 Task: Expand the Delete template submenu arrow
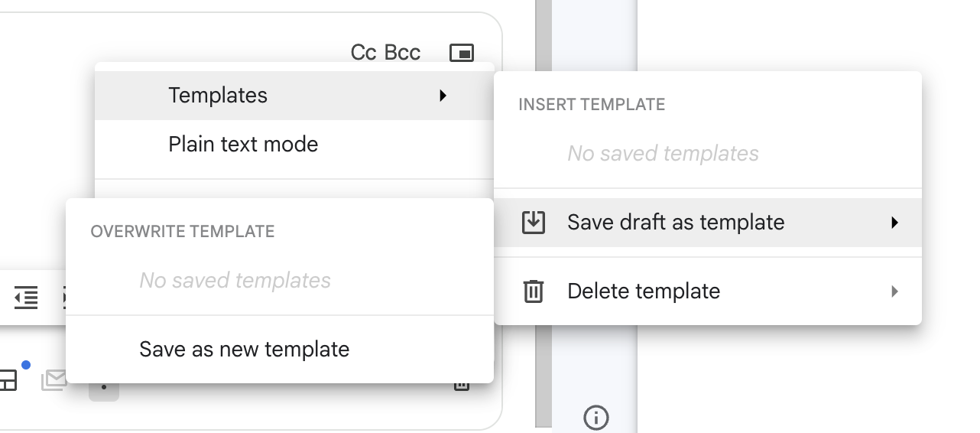coord(894,291)
